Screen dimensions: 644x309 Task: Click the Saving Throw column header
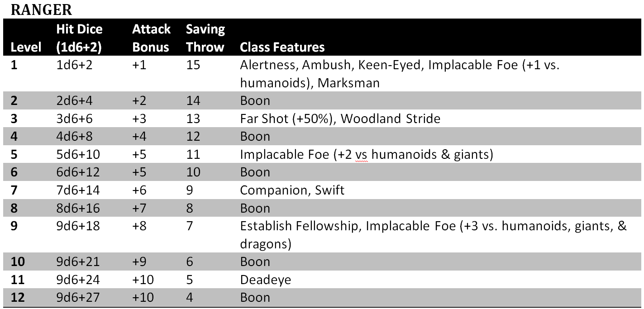[x=205, y=38]
